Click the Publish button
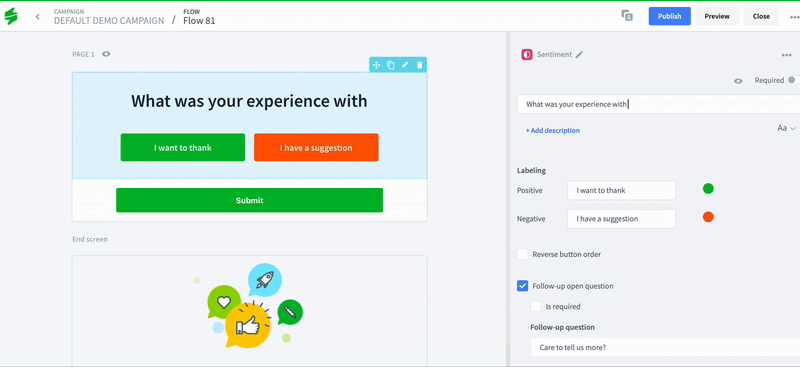 tap(669, 16)
